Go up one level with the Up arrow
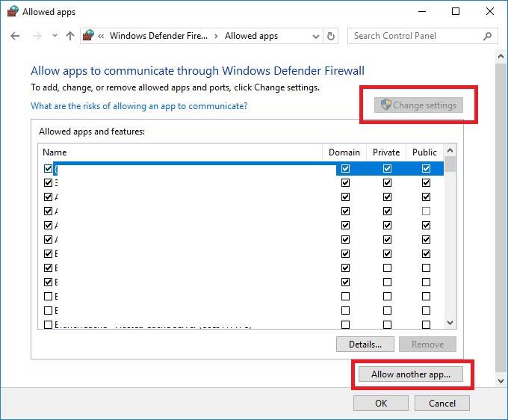 (x=70, y=36)
